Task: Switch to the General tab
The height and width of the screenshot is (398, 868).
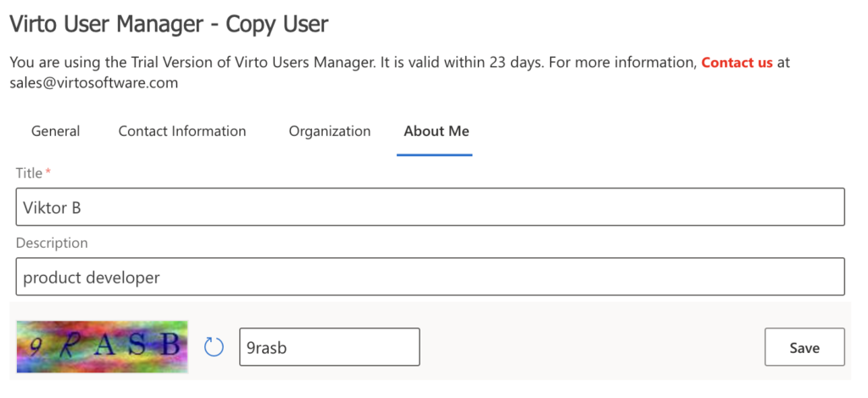Action: point(56,131)
